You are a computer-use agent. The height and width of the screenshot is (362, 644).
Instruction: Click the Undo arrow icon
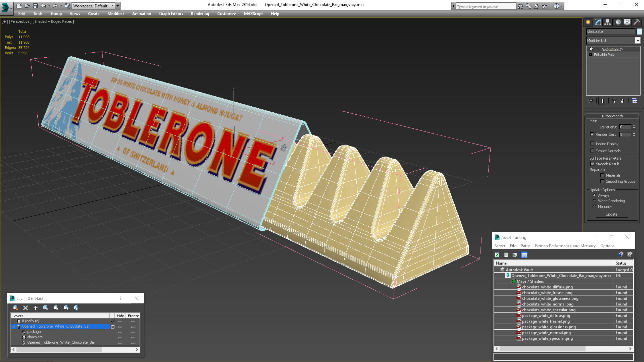pyautogui.click(x=44, y=6)
